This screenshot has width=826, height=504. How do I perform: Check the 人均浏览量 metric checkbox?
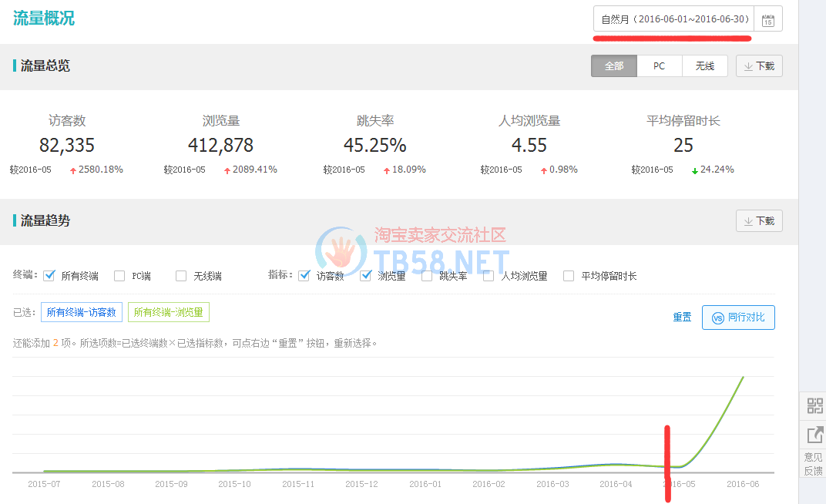pyautogui.click(x=489, y=276)
